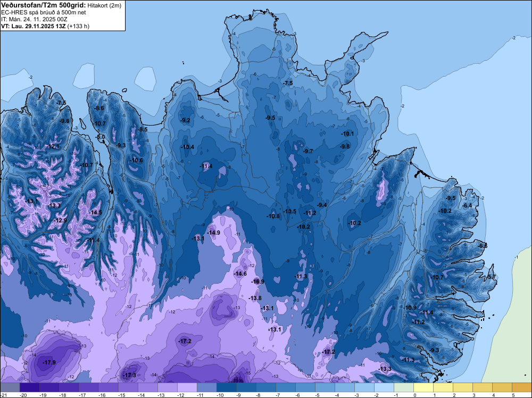The height and width of the screenshot is (398, 532).
Task: Click the -17.3 temperature value on the map
Action: click(x=129, y=375)
